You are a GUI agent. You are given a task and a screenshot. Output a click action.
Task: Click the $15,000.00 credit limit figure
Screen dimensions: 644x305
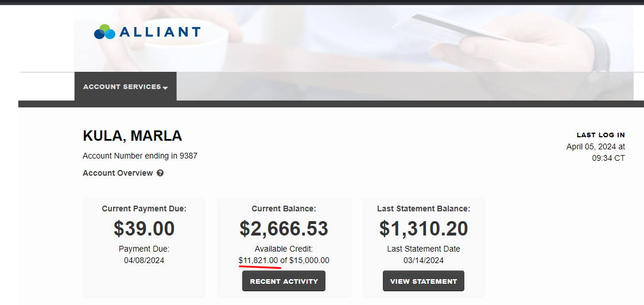309,260
